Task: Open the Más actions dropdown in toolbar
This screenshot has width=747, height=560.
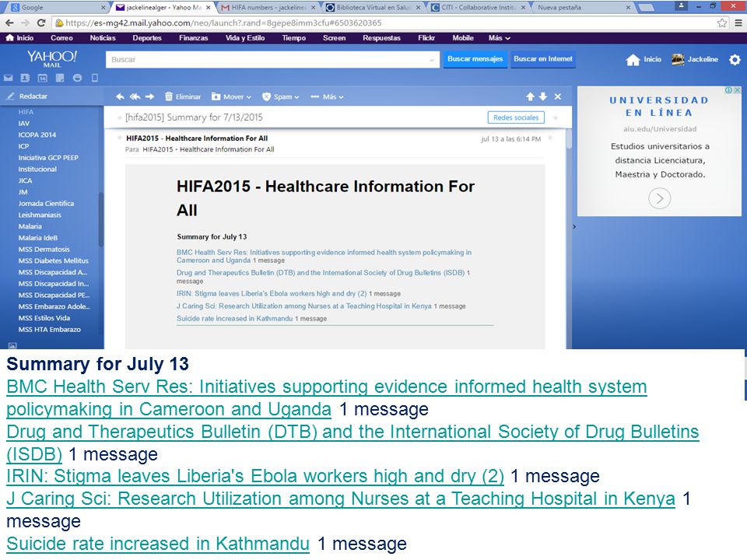Action: coord(327,96)
